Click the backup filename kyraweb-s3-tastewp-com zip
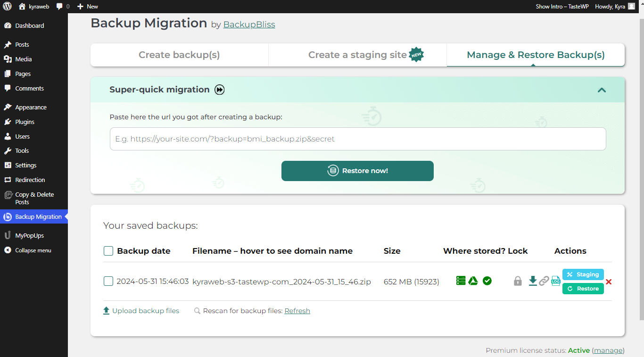Viewport: 644px width, 357px height. [282, 282]
